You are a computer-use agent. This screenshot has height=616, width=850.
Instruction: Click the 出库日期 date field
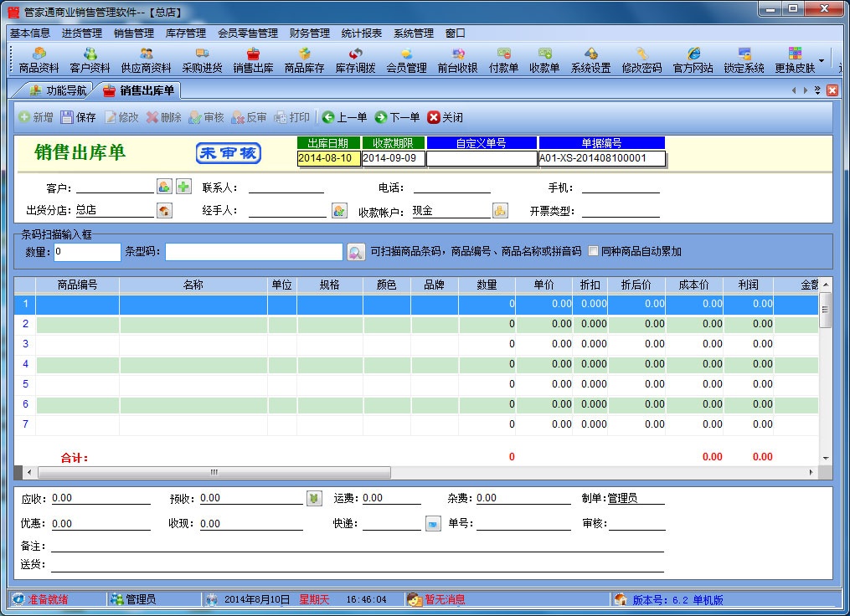(x=328, y=158)
